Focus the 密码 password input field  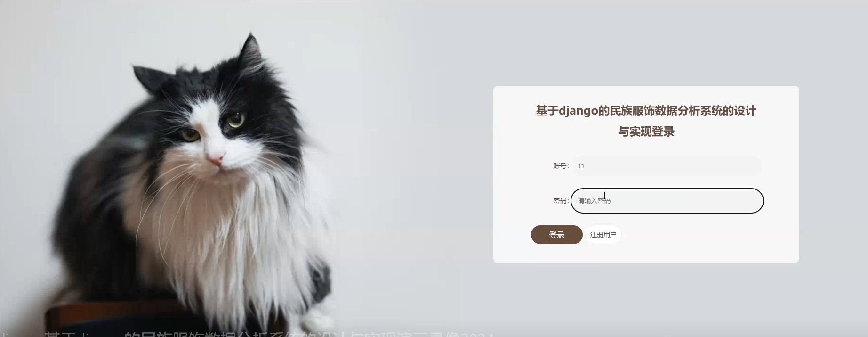667,201
